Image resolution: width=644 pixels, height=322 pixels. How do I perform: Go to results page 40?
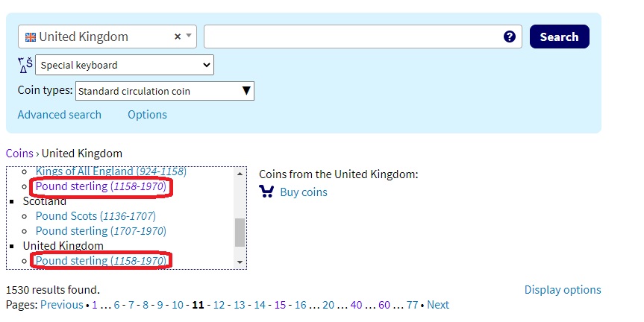point(356,305)
